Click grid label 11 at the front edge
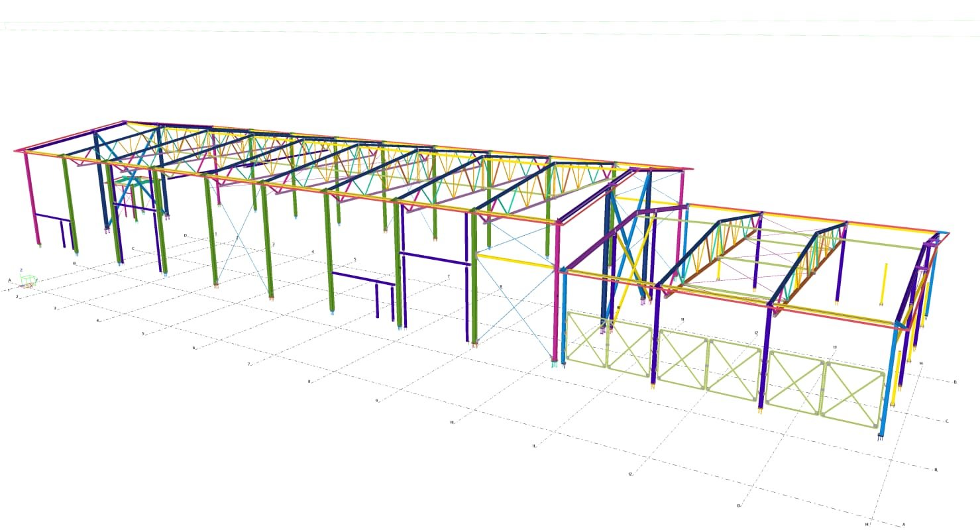The height and width of the screenshot is (530, 980). pyautogui.click(x=533, y=446)
